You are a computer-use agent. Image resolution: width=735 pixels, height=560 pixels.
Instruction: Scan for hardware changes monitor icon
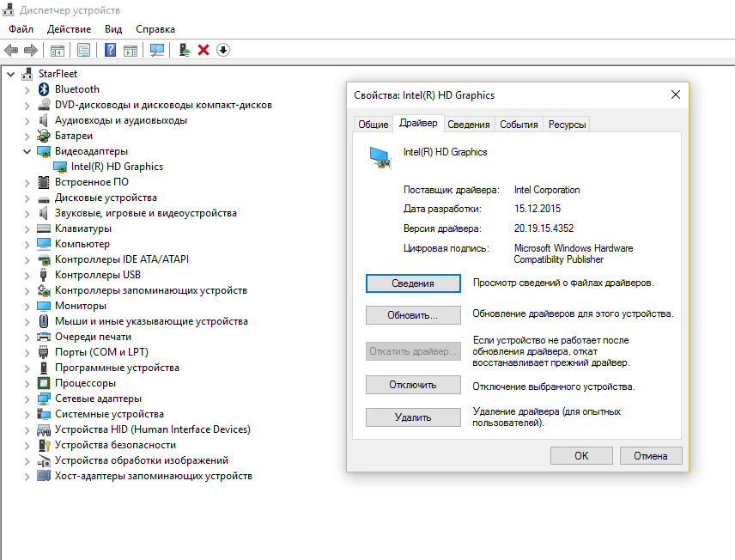click(x=157, y=50)
